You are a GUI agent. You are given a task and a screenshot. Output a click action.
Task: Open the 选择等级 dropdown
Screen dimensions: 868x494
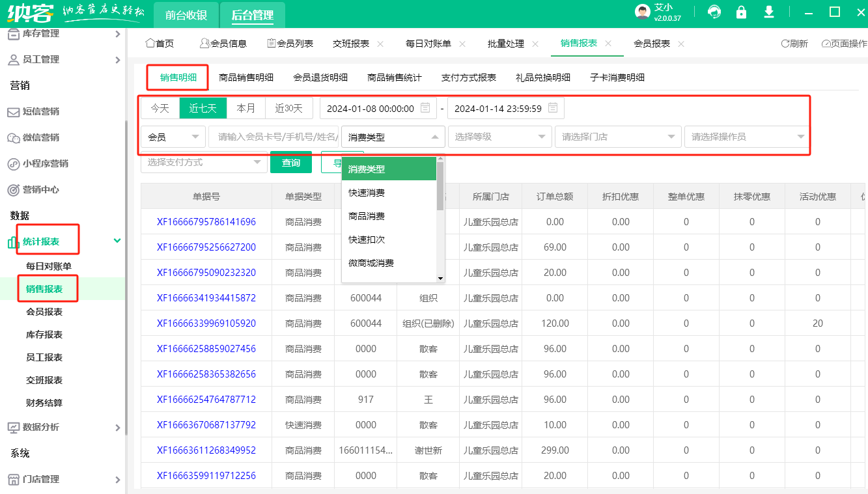(x=499, y=137)
